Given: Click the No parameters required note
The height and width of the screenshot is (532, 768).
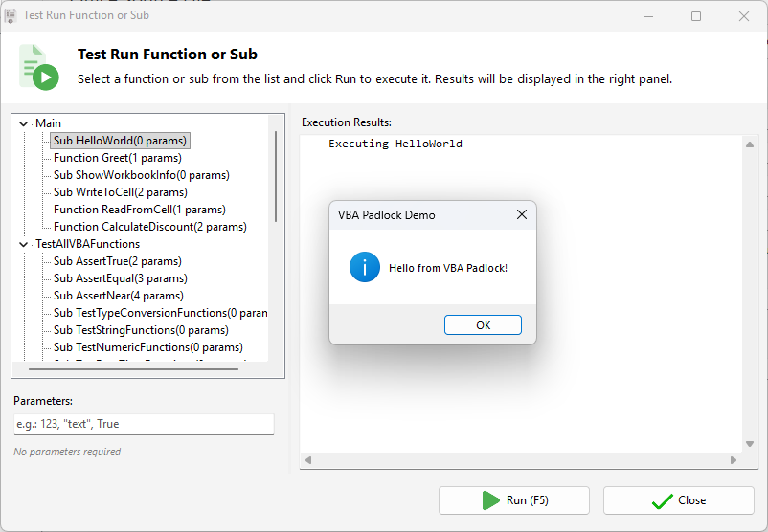Looking at the screenshot, I should (67, 452).
